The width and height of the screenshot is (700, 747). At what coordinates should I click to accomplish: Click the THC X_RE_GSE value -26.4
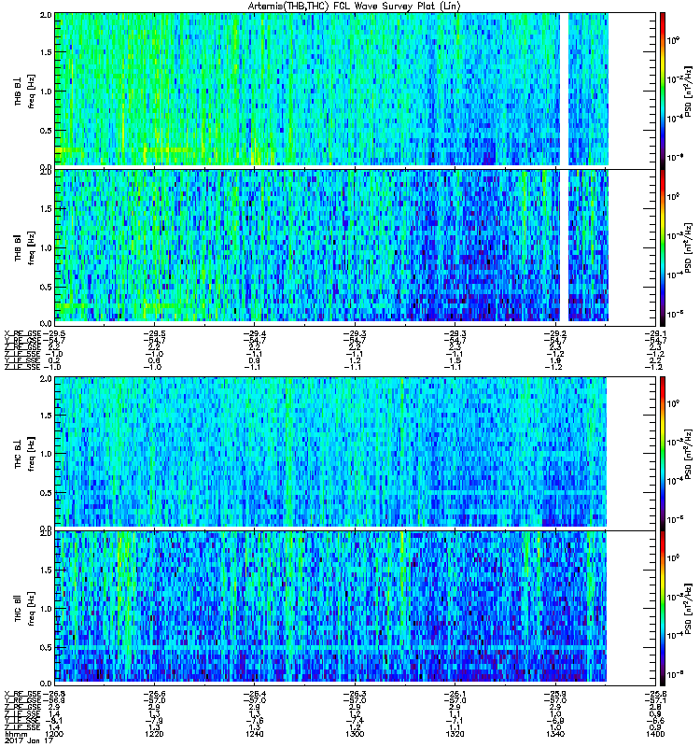click(255, 694)
